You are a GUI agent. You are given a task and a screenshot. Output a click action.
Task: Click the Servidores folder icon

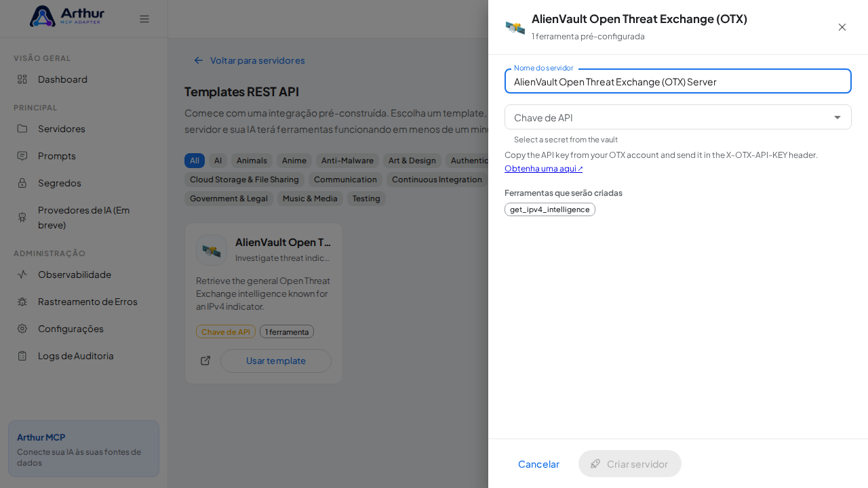[22, 129]
